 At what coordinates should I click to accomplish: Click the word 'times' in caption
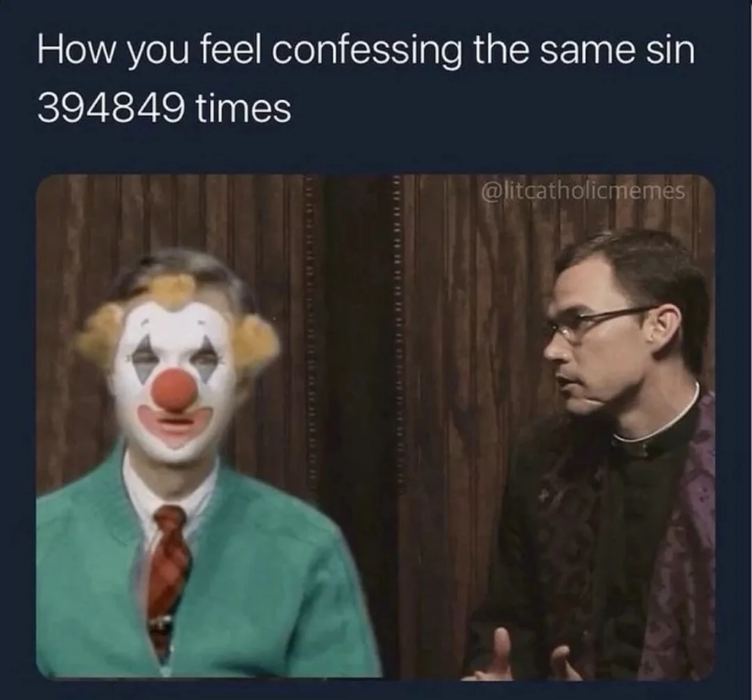coord(244,109)
